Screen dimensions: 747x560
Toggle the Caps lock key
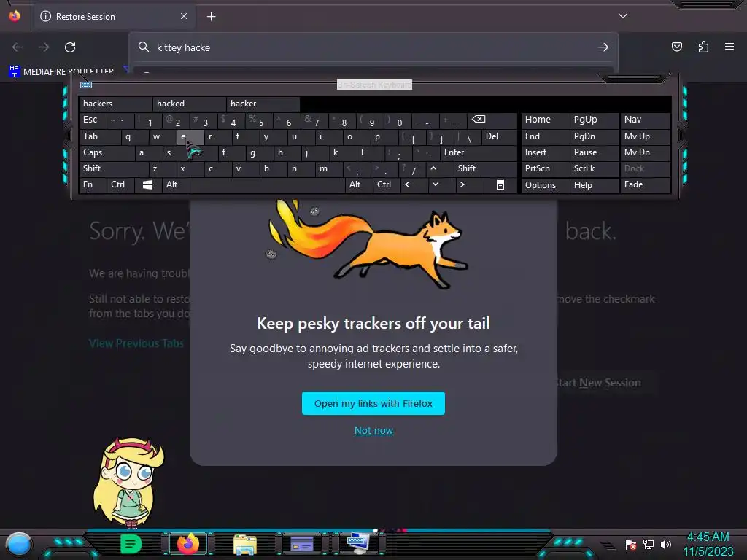tap(107, 152)
